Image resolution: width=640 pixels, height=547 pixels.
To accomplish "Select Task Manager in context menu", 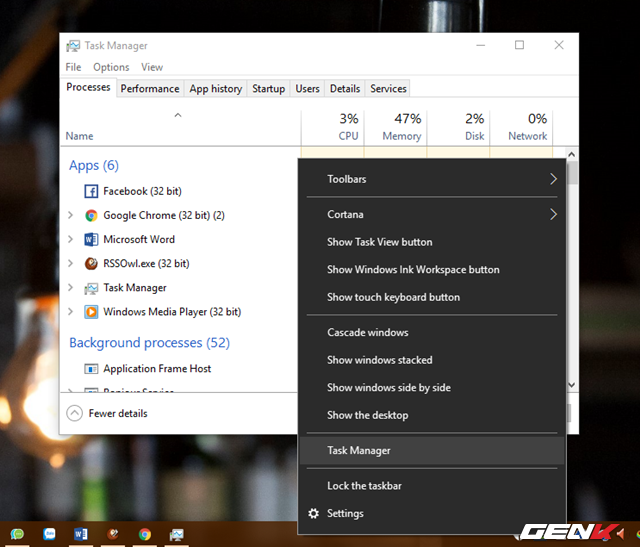I will [x=432, y=450].
